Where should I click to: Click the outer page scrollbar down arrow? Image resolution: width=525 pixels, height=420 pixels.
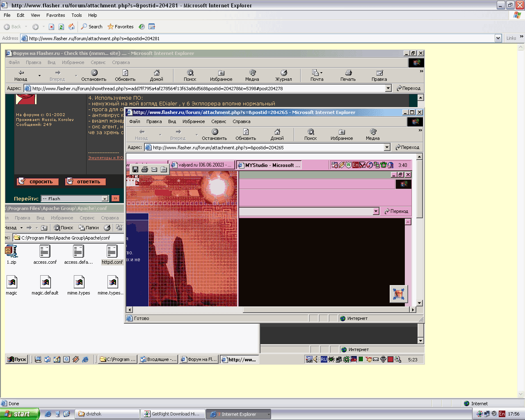[x=521, y=395]
